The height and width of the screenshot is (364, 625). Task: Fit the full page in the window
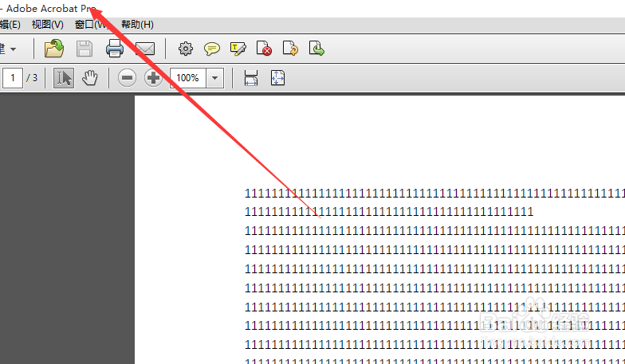tap(277, 78)
